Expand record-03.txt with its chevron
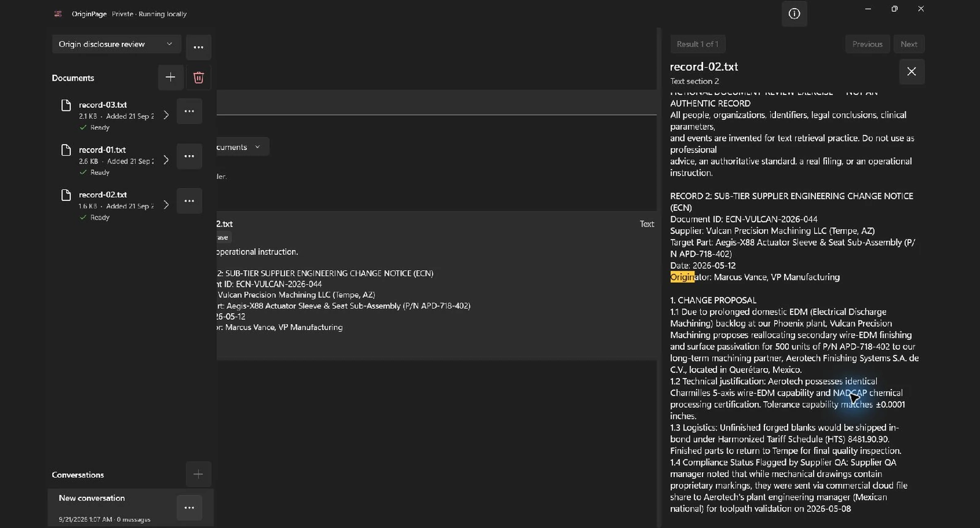This screenshot has height=528, width=980. (165, 115)
